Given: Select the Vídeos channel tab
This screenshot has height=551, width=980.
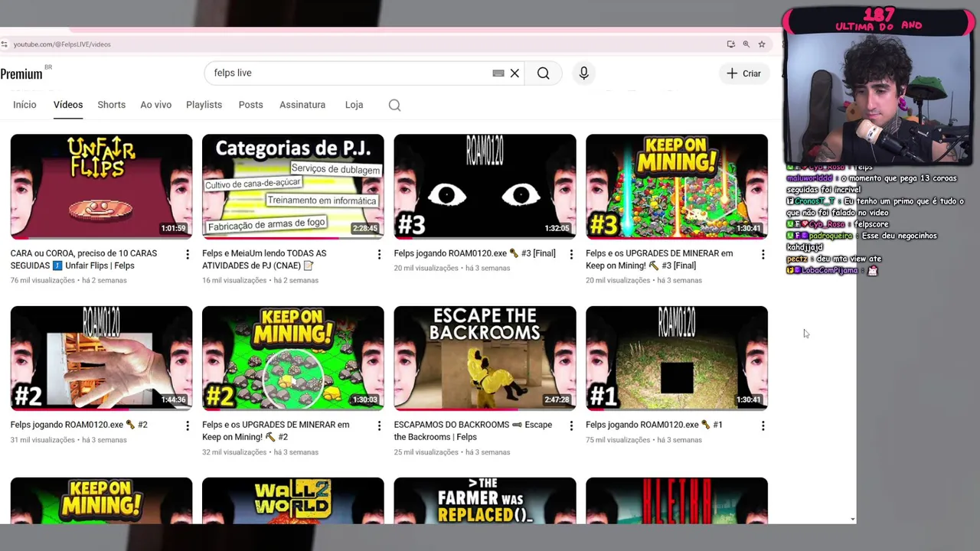Looking at the screenshot, I should pyautogui.click(x=68, y=105).
